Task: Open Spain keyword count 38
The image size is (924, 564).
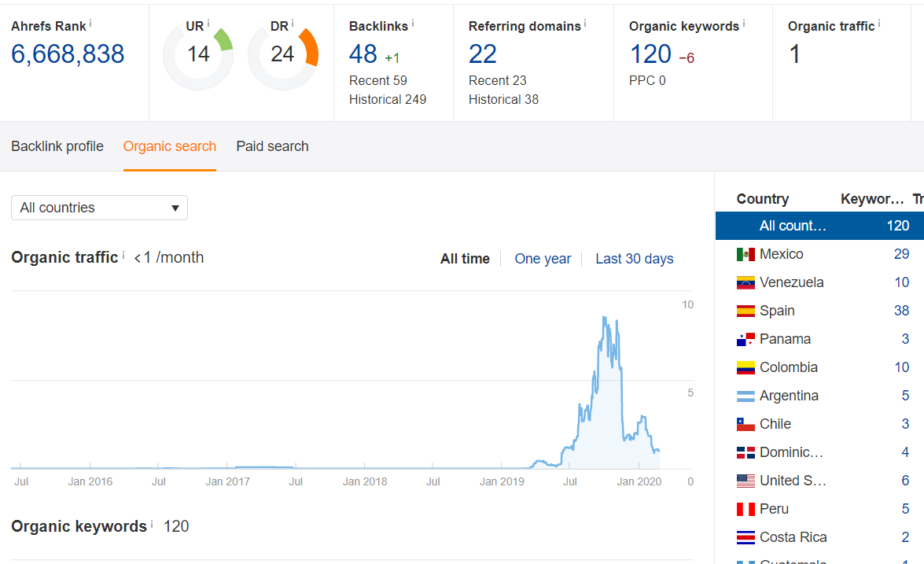Action: pyautogui.click(x=902, y=311)
